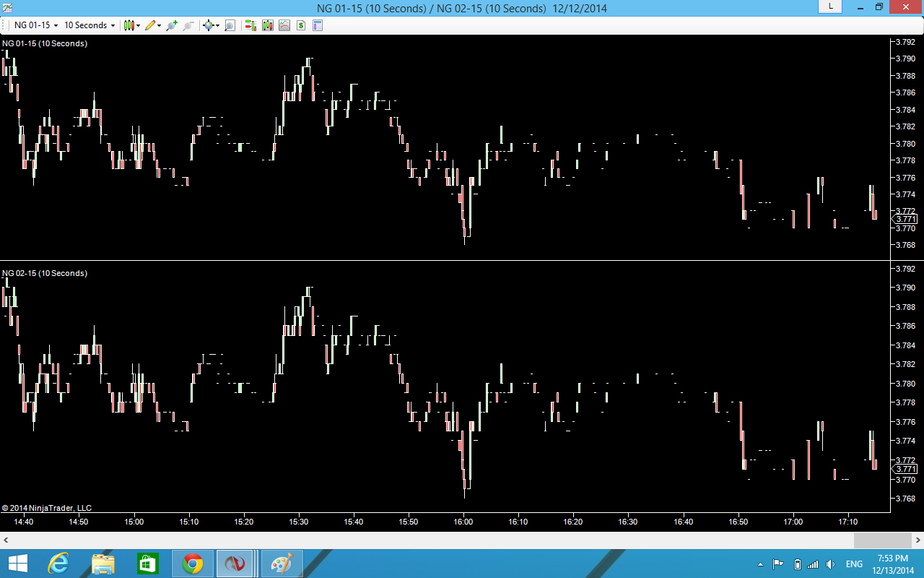Click the 14:40 time axis label
924x578 pixels.
(x=24, y=522)
